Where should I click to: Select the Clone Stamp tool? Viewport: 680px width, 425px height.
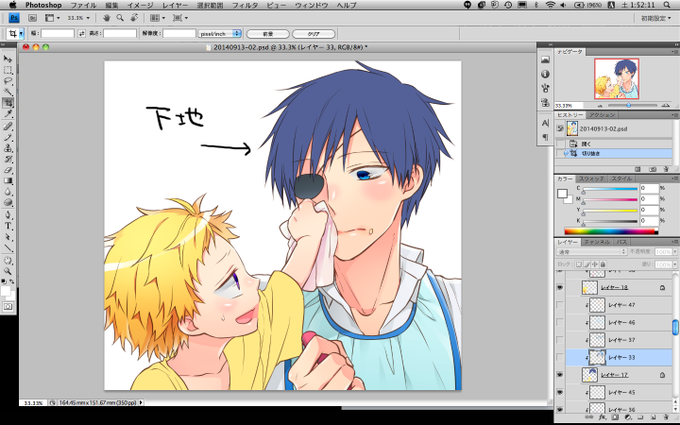(x=8, y=148)
